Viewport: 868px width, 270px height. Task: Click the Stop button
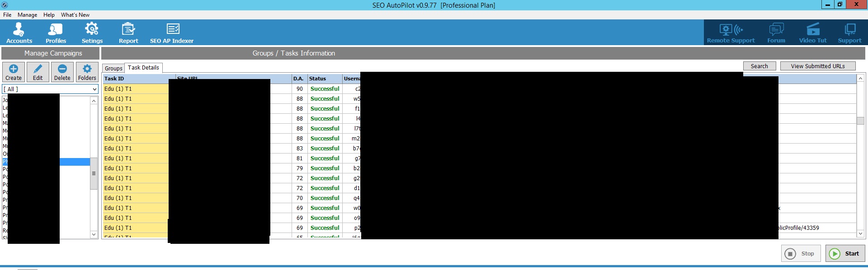801,253
